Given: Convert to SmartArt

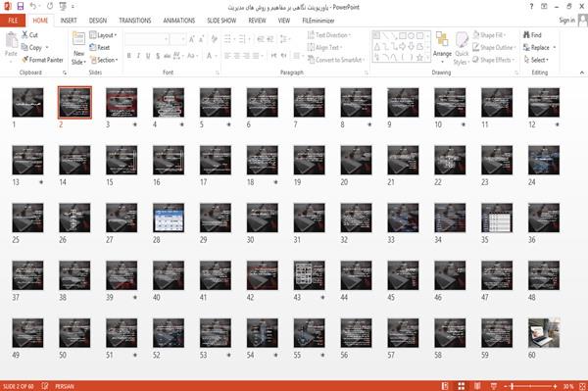Looking at the screenshot, I should pyautogui.click(x=335, y=60).
